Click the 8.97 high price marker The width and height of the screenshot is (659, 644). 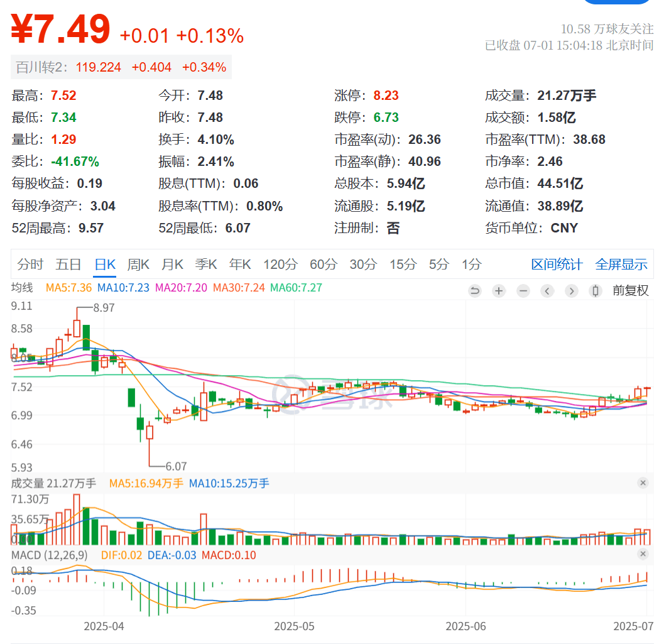[x=104, y=308]
